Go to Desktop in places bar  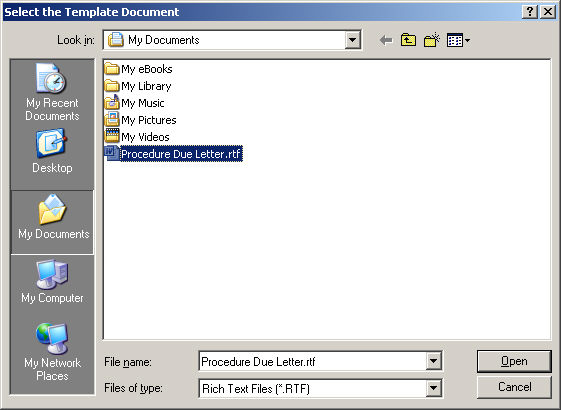52,152
